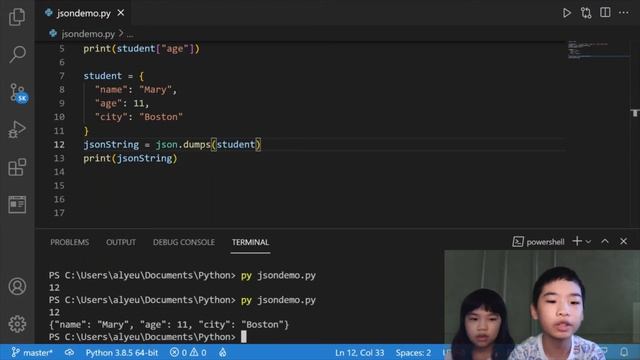Screen dimensions: 640x360
Task: Click the master branch in status bar
Action: 32,353
